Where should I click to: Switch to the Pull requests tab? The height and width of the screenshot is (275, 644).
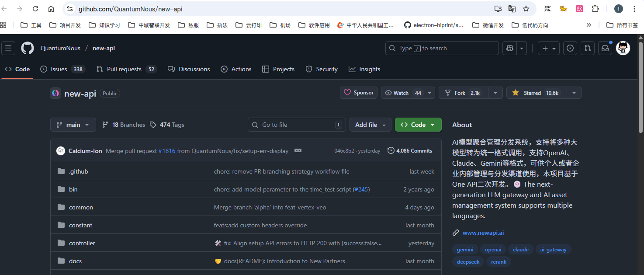point(126,69)
